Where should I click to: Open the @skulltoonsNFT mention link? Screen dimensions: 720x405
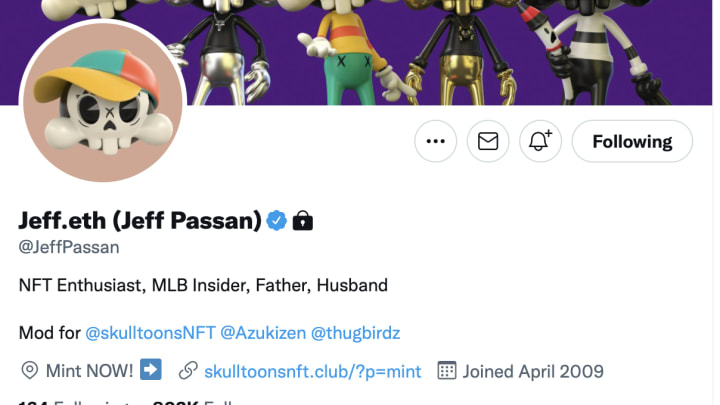150,332
